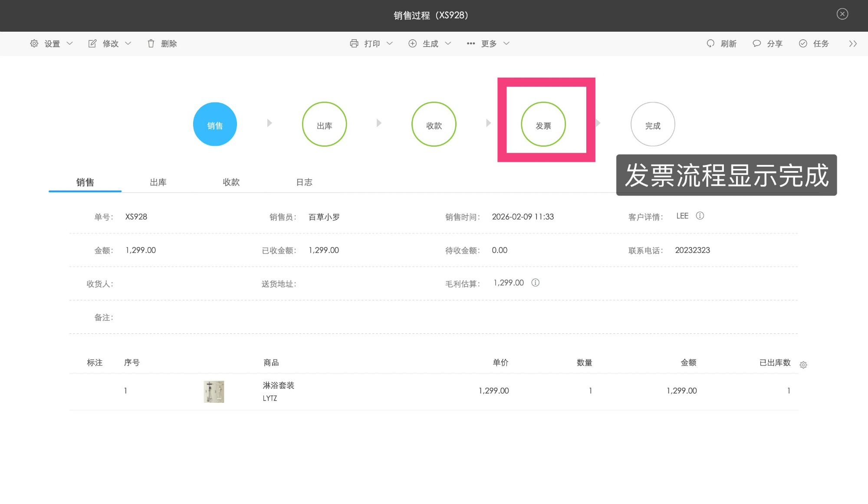Expand the 打印 dropdown chevron

click(390, 43)
